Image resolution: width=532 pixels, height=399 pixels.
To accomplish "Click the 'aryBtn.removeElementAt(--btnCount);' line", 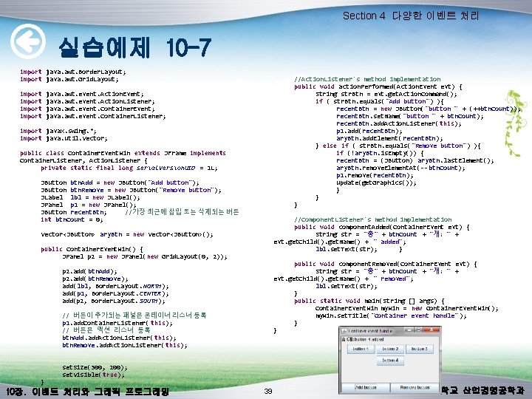I will (400, 168).
